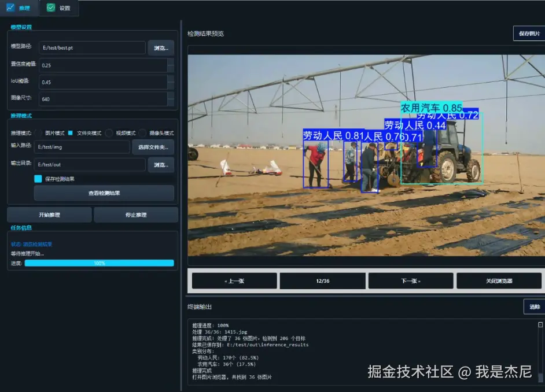Image resolution: width=545 pixels, height=392 pixels.
Task: Click the 100% progress bar
Action: click(98, 262)
